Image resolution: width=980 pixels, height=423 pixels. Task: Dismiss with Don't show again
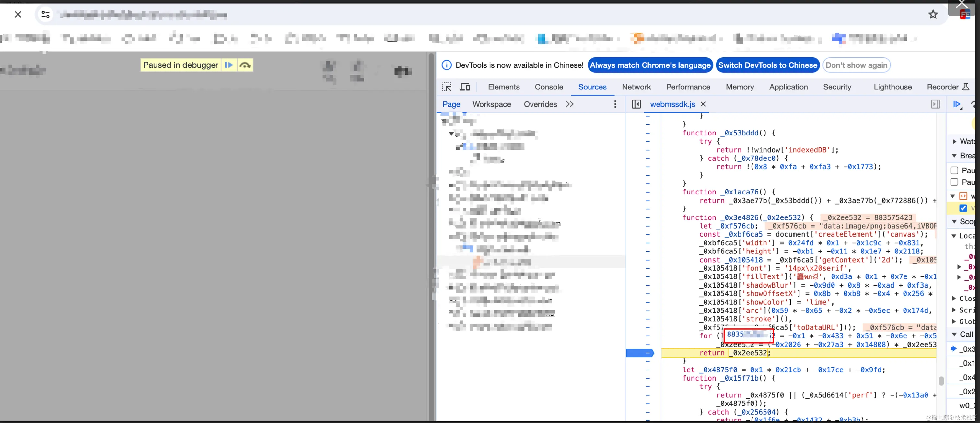(856, 65)
